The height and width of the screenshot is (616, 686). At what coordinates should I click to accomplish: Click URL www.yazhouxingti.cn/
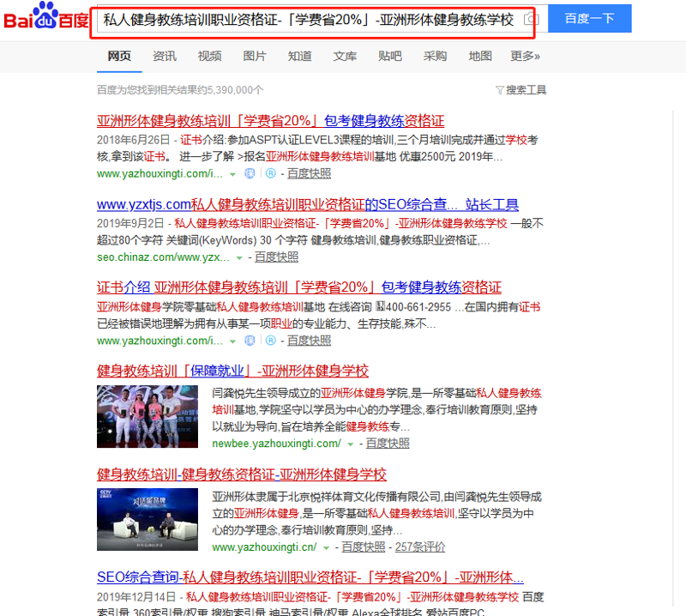point(264,547)
